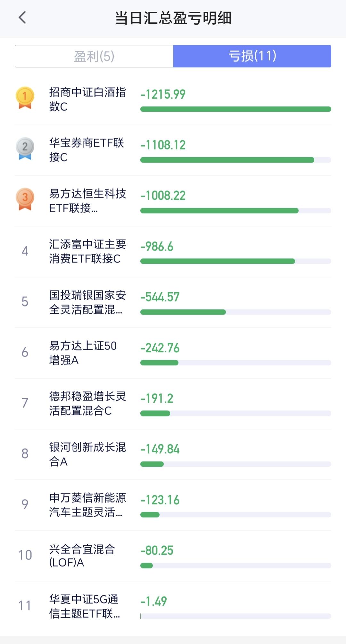Click the bronze rank 3 medal icon
Viewport: 346px width, 644px height.
(x=25, y=199)
